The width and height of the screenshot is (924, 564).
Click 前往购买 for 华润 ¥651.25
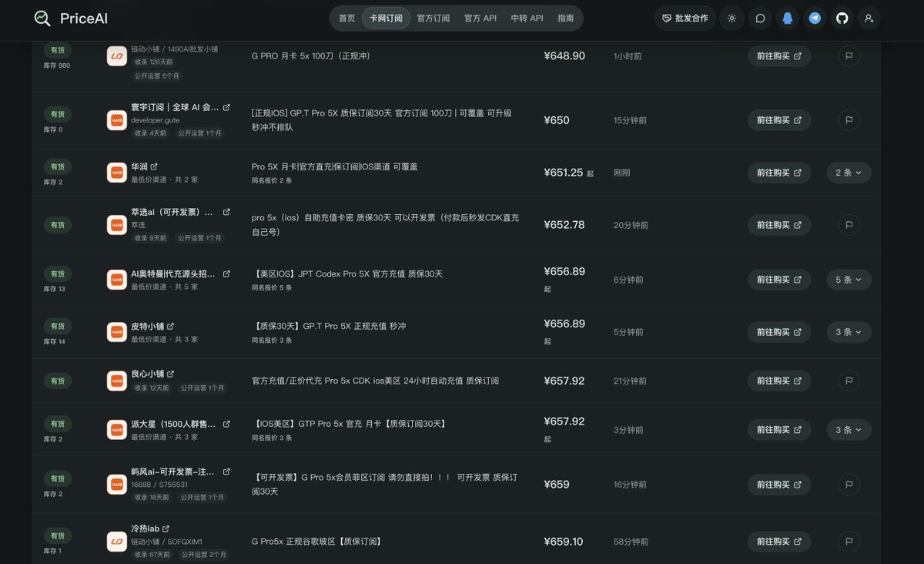(x=779, y=173)
